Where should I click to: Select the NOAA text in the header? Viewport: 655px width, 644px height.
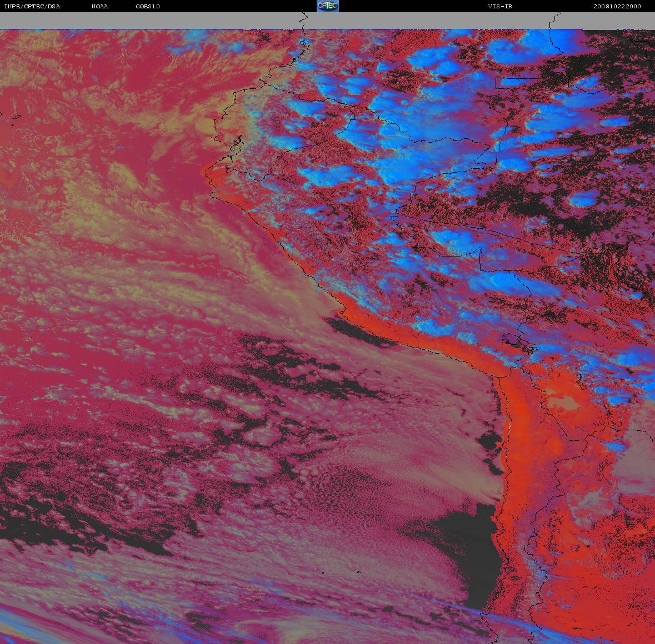99,6
